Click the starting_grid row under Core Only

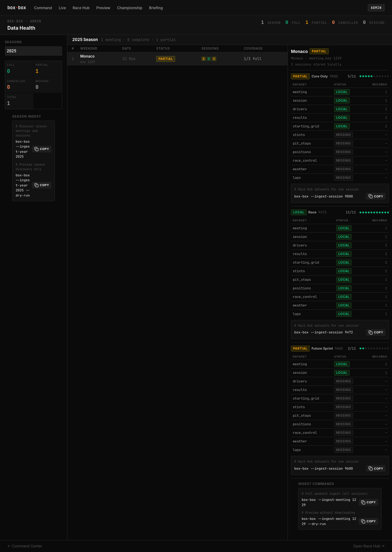340,126
